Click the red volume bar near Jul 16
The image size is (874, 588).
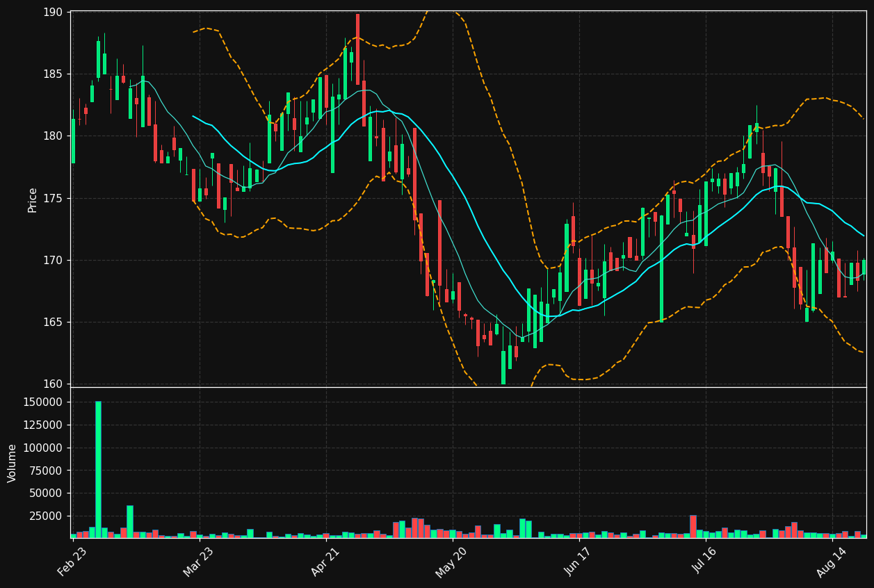(x=693, y=526)
